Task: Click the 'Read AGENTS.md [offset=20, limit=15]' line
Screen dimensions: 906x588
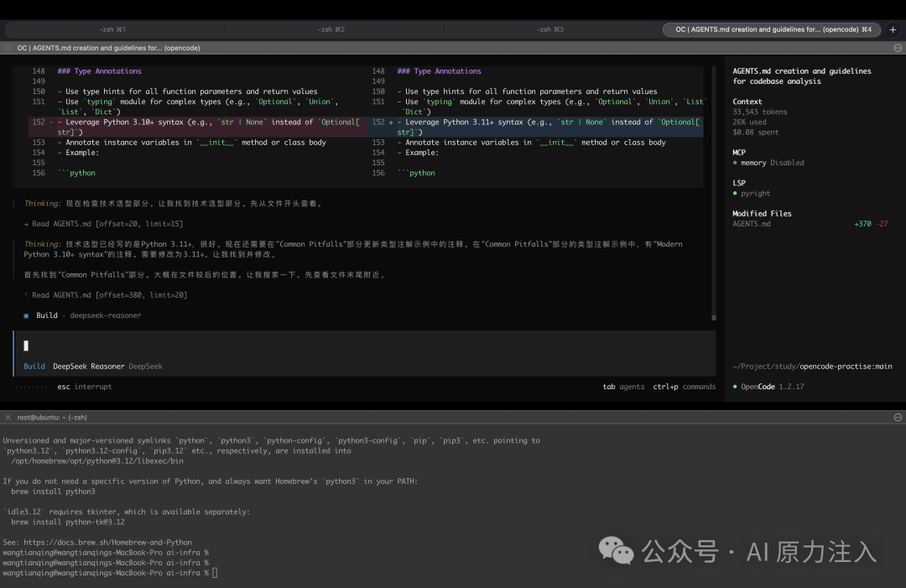Action: [x=103, y=223]
